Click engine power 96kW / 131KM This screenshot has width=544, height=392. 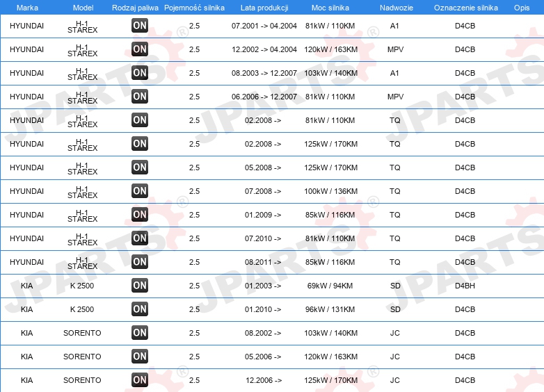click(x=330, y=309)
